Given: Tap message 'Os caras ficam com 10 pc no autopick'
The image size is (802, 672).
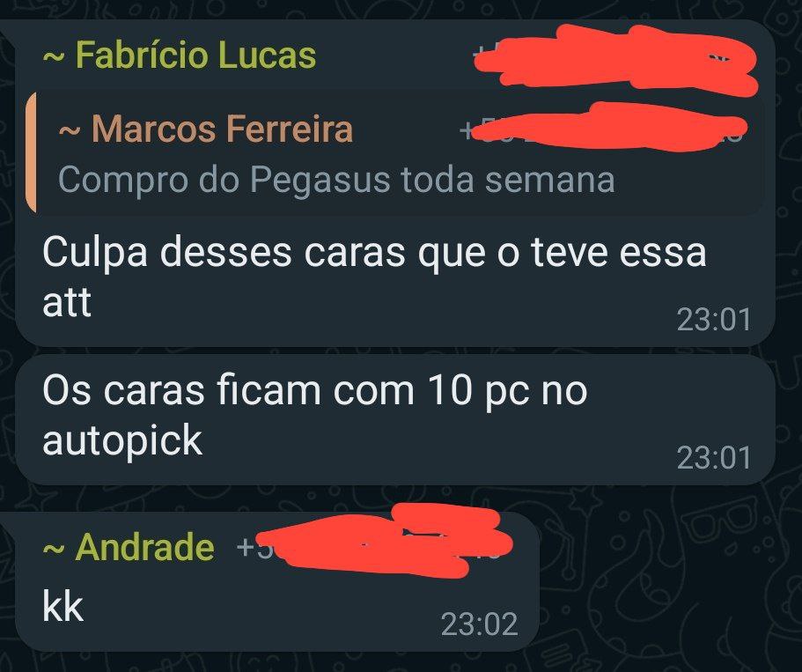Looking at the screenshot, I should (315, 415).
